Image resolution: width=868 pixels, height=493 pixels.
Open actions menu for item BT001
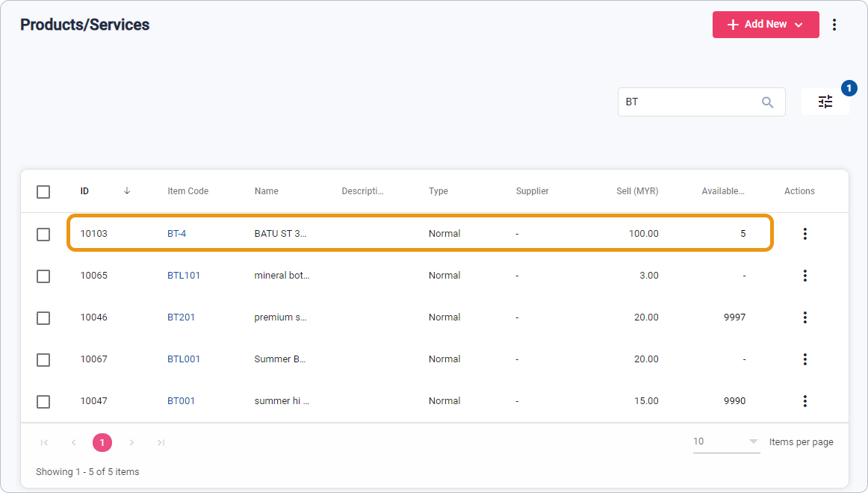tap(805, 401)
